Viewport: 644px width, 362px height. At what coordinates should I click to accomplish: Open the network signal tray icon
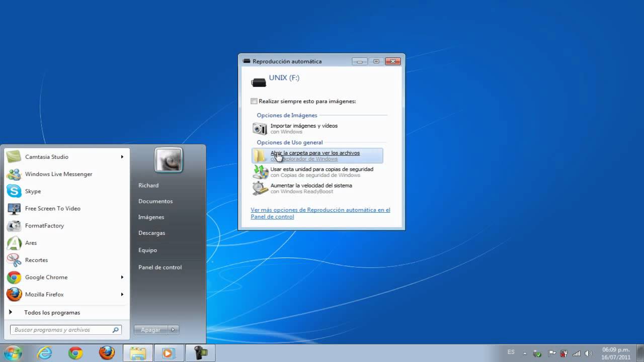click(x=577, y=354)
